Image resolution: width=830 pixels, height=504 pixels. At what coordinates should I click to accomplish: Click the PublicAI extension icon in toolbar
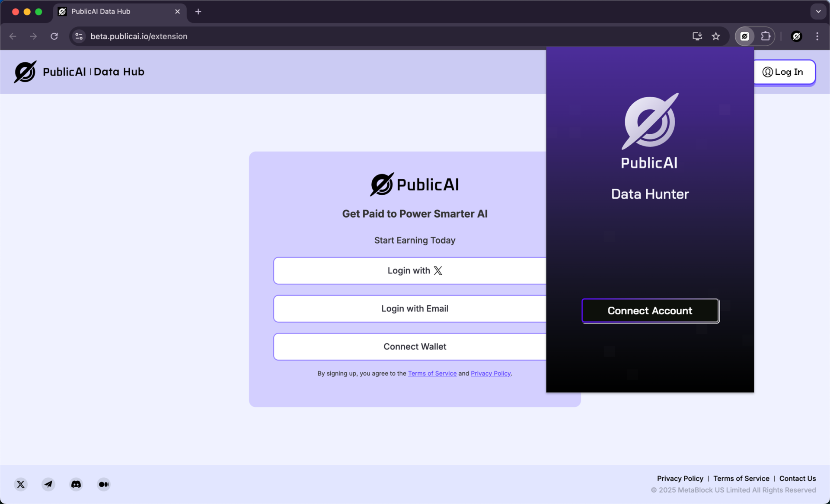744,36
